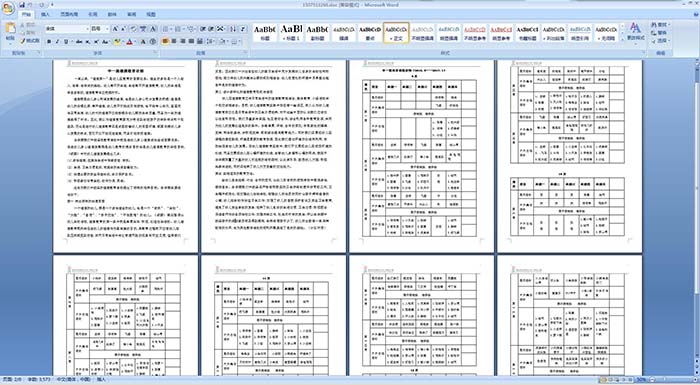700x385 pixels.
Task: Open the font size dropdown
Action: [107, 29]
